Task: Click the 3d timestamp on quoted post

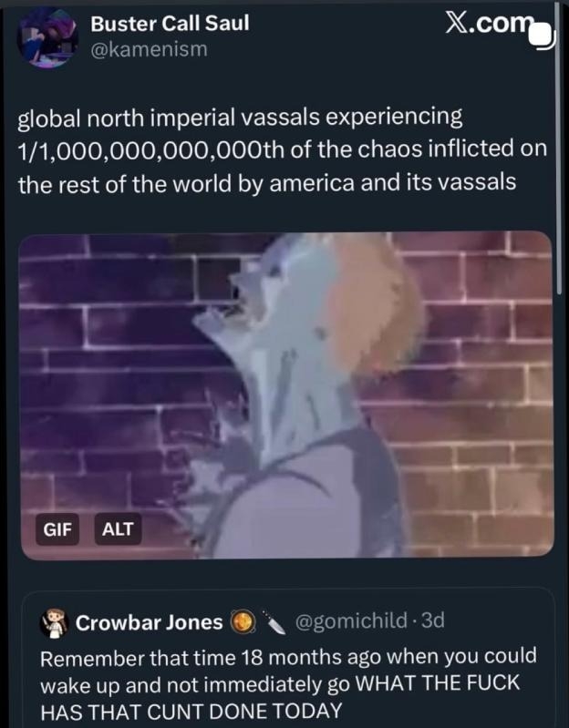Action: pos(433,620)
